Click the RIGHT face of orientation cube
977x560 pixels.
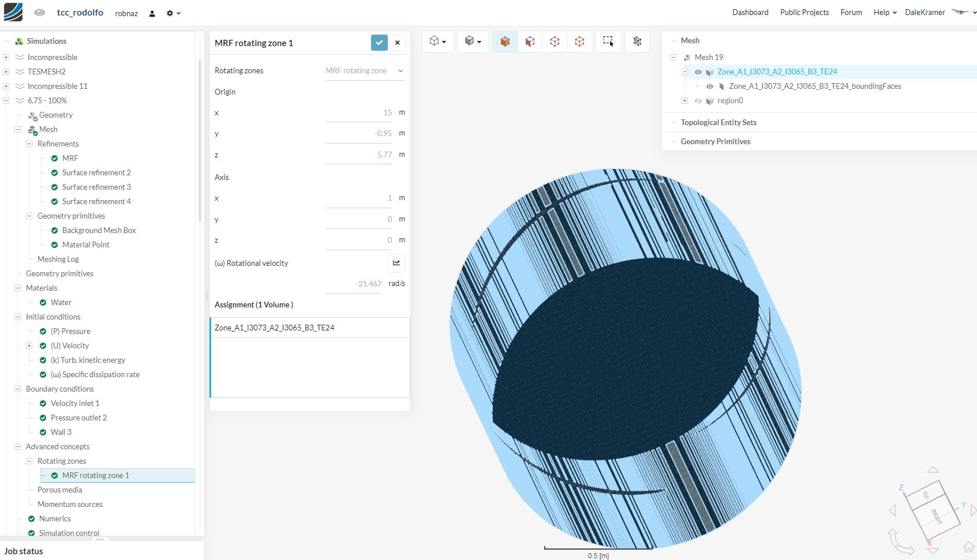pos(937,516)
